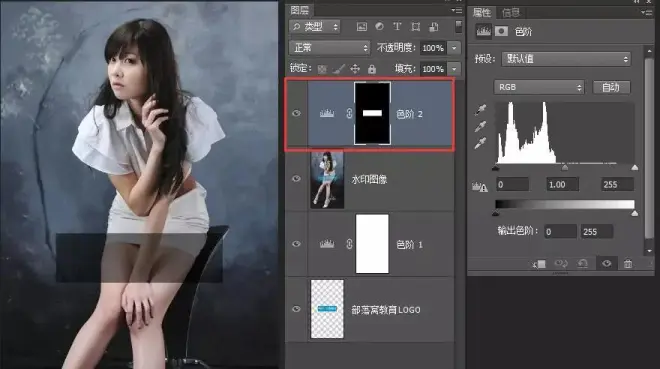Viewport: 660px width, 369px height.
Task: Click the lock all padlock icon
Action: point(372,69)
